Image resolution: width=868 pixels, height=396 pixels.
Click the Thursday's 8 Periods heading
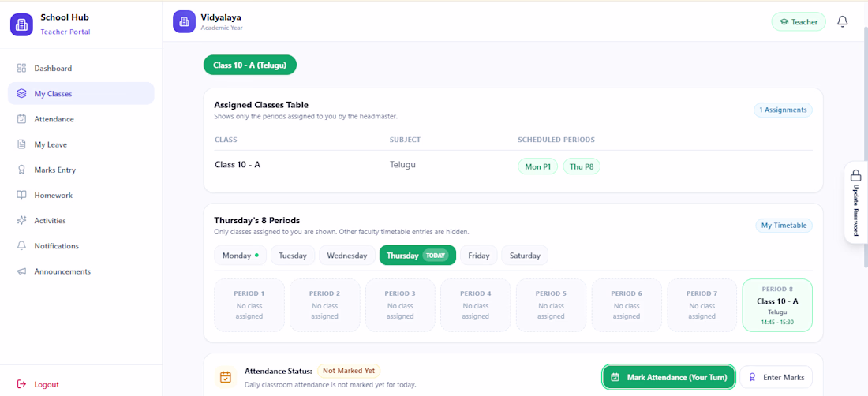(x=257, y=220)
